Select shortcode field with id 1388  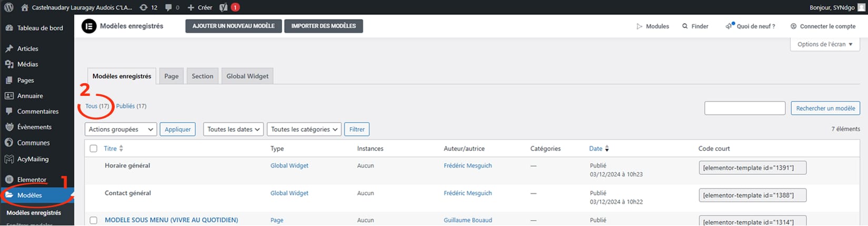pos(753,195)
